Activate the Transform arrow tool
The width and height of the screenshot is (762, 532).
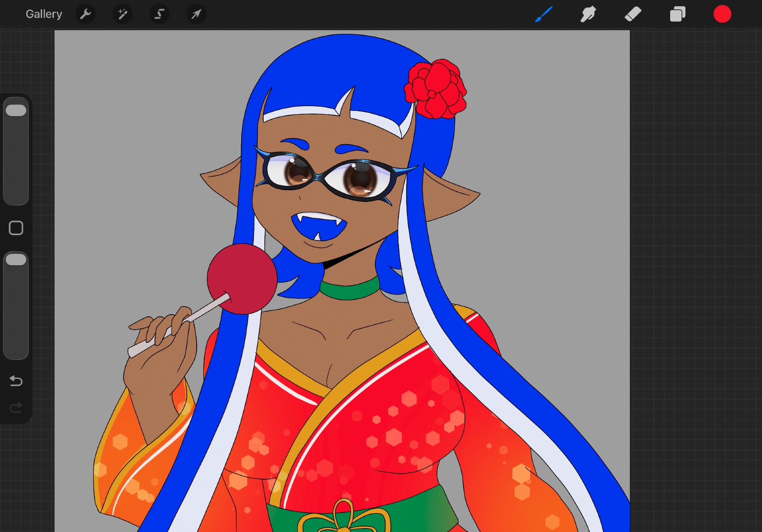coord(196,14)
